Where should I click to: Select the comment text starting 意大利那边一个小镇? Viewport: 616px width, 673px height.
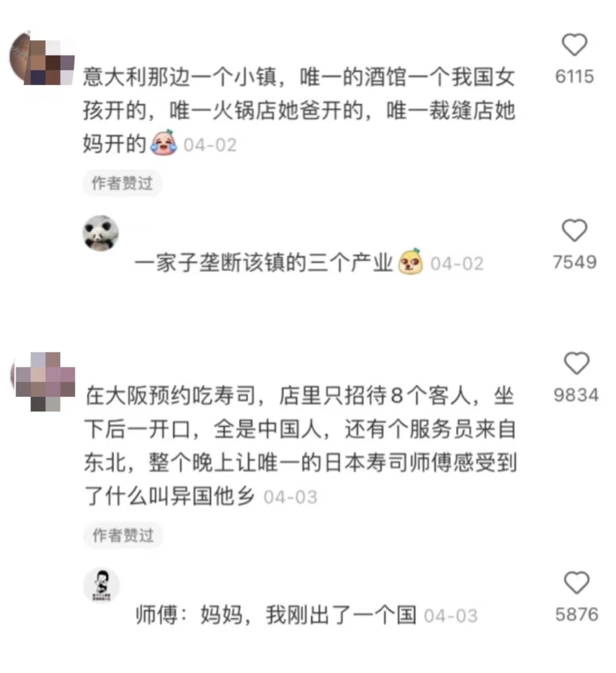(299, 111)
